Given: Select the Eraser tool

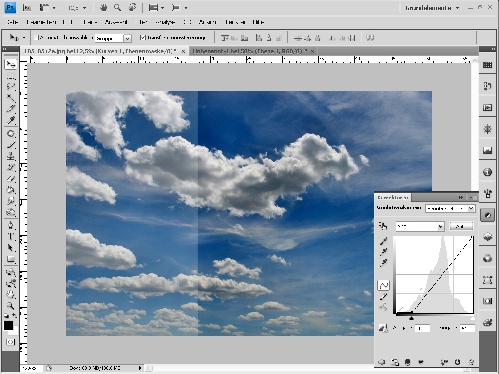Looking at the screenshot, I should click(11, 178).
